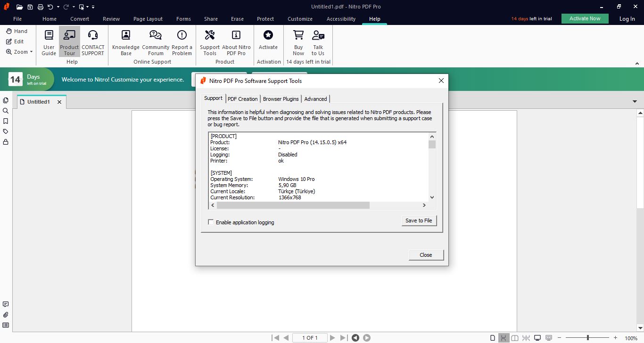Screen dimensions: 644x343
Task: Open the Bookmarks panel in left sidebar
Action: point(6,121)
